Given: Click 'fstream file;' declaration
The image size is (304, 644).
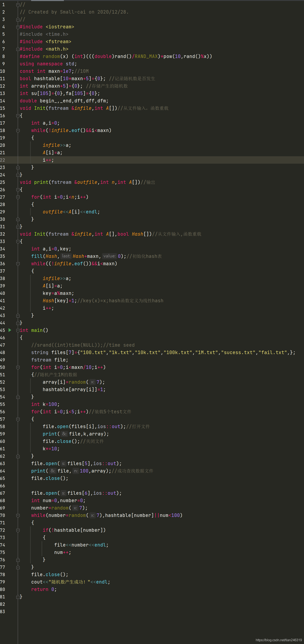Looking at the screenshot, I should coord(50,360).
